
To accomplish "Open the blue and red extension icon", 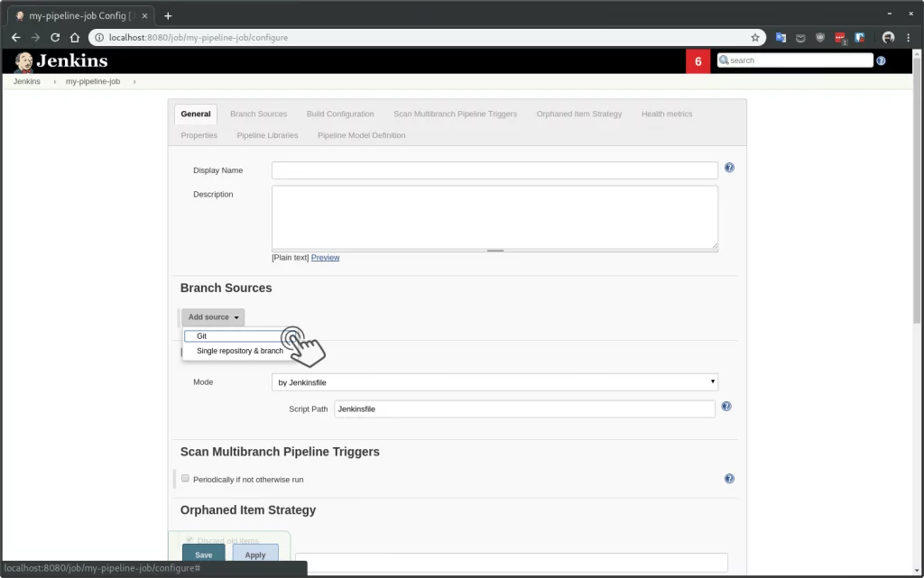I will pos(860,38).
